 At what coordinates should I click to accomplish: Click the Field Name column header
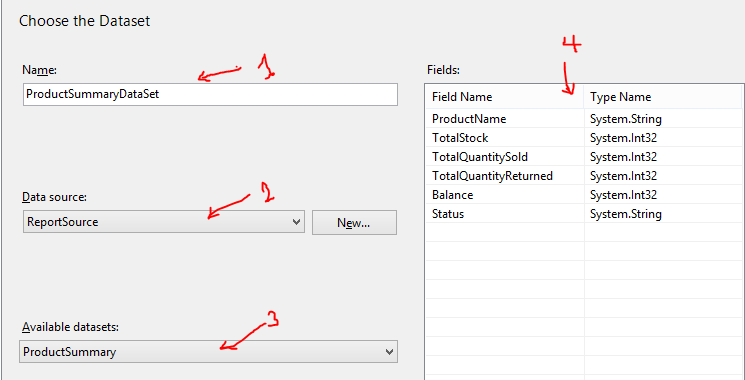coord(505,97)
